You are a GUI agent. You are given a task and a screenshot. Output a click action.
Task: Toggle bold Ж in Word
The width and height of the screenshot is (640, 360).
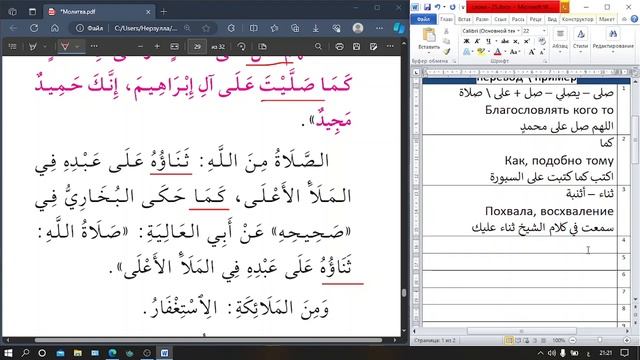466,41
